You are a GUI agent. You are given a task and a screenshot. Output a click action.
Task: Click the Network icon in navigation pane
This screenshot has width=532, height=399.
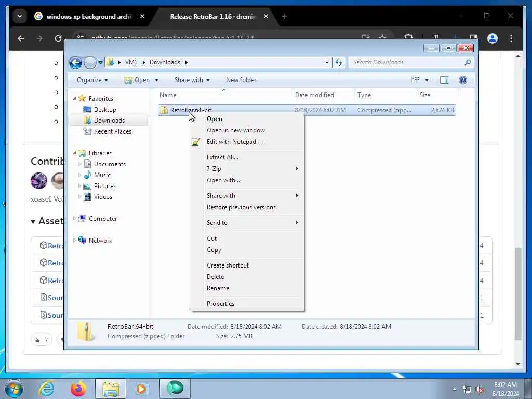82,240
